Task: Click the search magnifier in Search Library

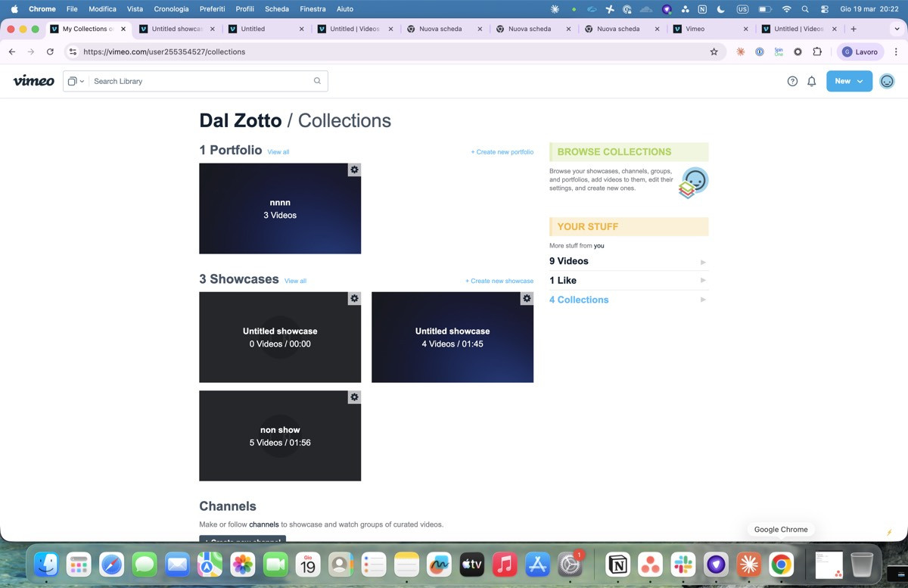Action: point(317,81)
